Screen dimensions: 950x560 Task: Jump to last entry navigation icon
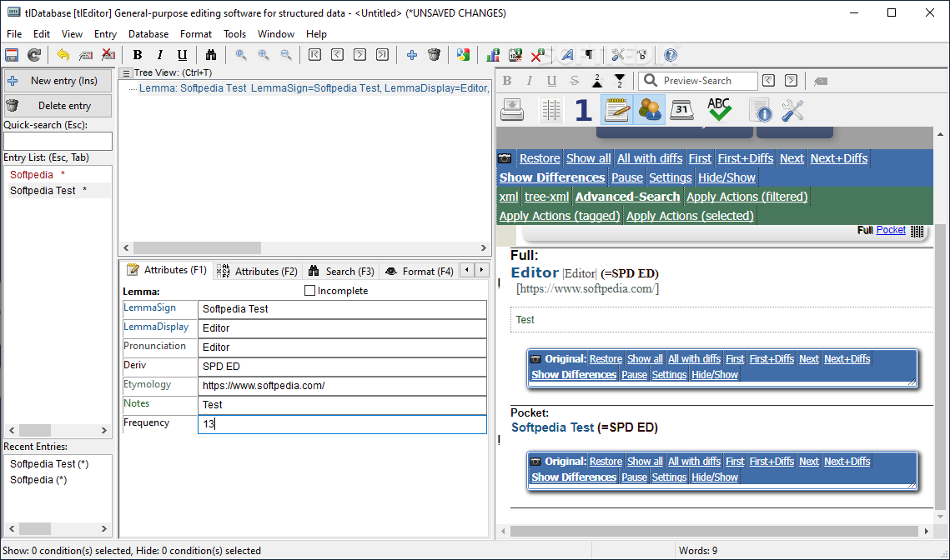382,55
